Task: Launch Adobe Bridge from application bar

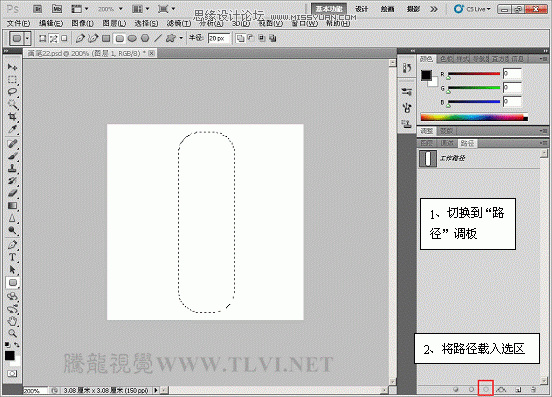Action: pyautogui.click(x=38, y=9)
